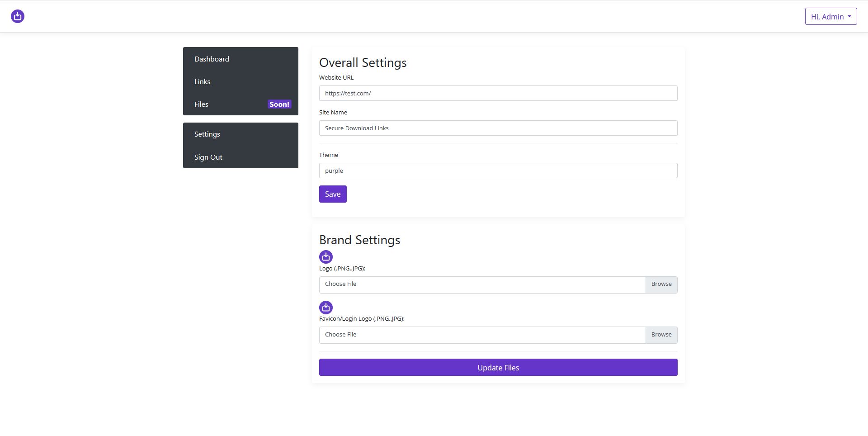Go to Dashboard in the sidebar
Screen dimensions: 868x436
(212, 59)
